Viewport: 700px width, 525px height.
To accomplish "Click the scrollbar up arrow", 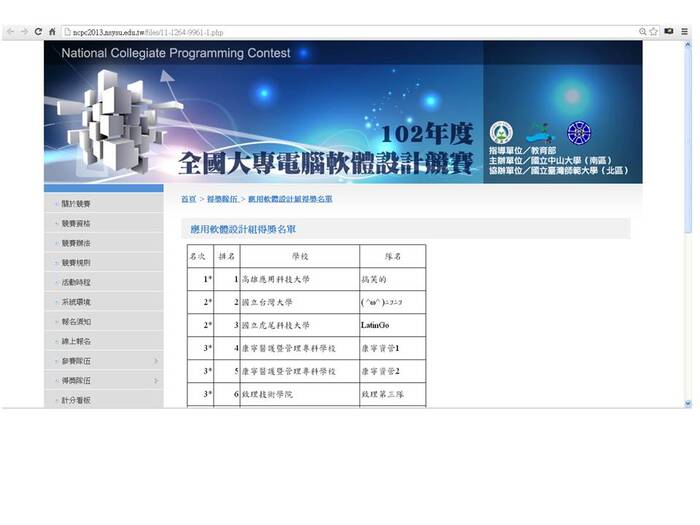I will pyautogui.click(x=688, y=45).
